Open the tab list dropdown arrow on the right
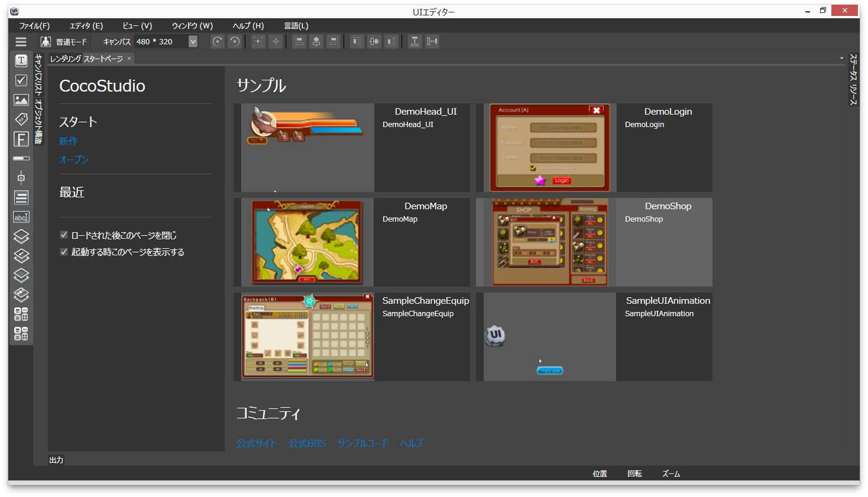 (x=841, y=59)
